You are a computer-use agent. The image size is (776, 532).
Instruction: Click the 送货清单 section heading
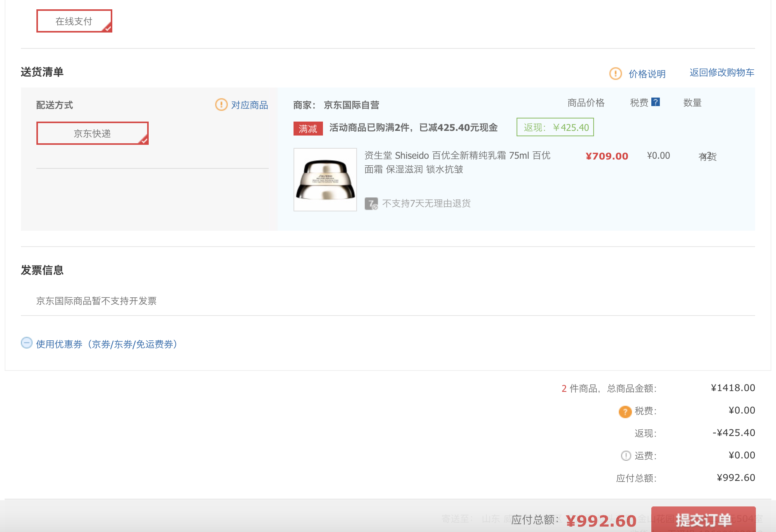(x=42, y=72)
